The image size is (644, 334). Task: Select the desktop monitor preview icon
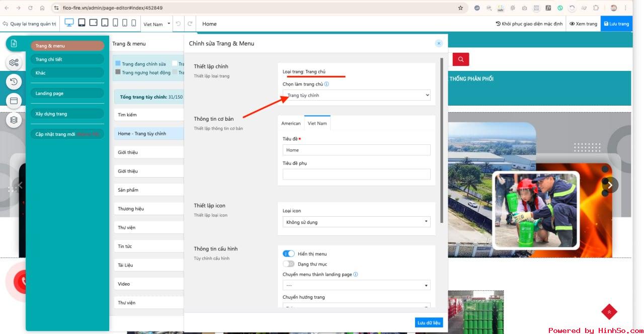[69, 23]
